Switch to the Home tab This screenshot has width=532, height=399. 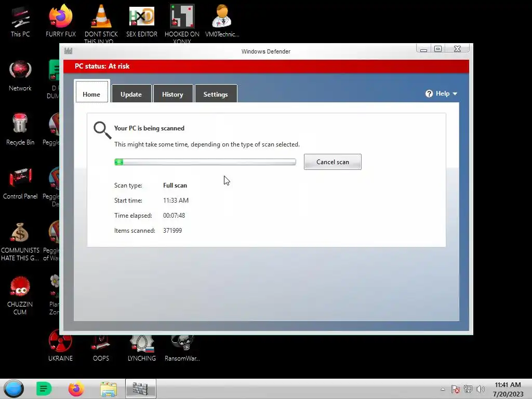click(x=91, y=91)
